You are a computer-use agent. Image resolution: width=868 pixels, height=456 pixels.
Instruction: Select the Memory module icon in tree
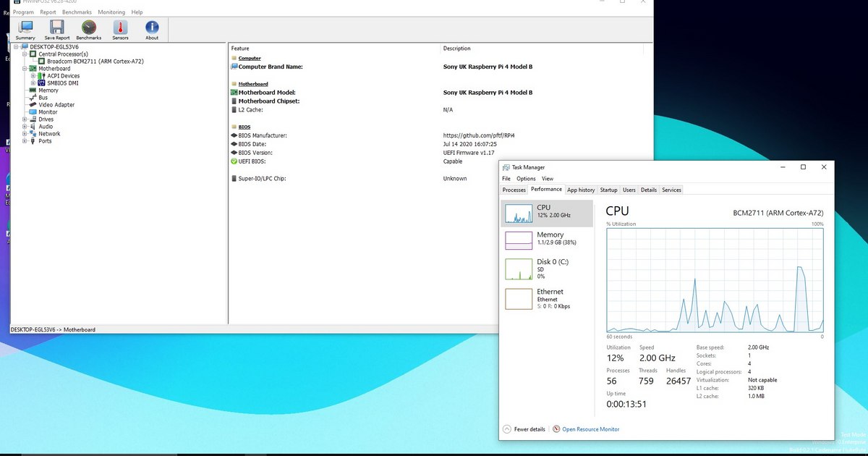click(x=33, y=90)
